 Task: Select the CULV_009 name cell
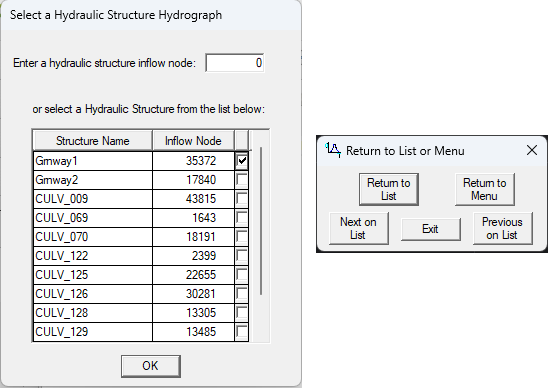pyautogui.click(x=93, y=199)
